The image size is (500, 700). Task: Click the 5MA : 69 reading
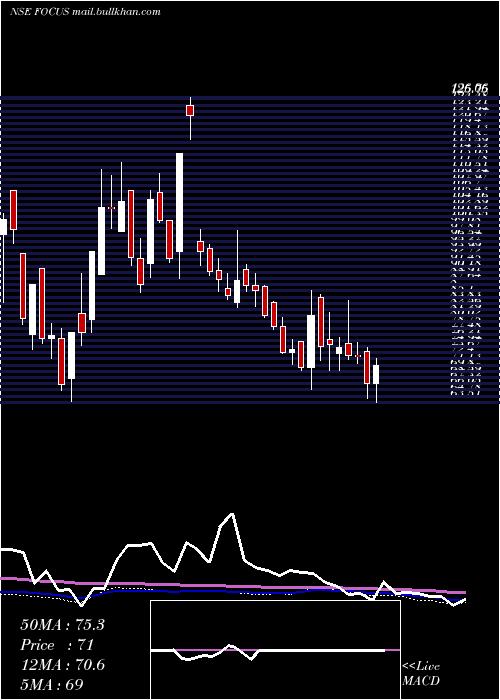(x=52, y=684)
